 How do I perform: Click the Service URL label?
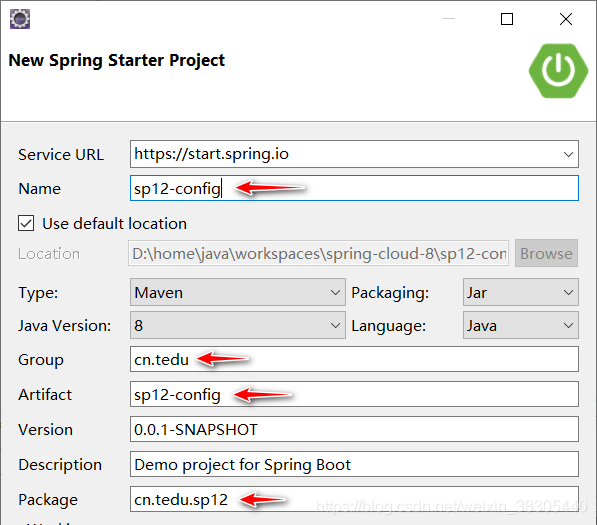61,155
